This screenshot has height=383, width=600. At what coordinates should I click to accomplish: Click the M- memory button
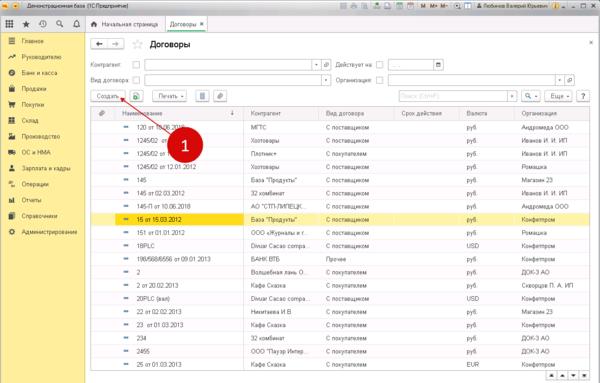444,6
